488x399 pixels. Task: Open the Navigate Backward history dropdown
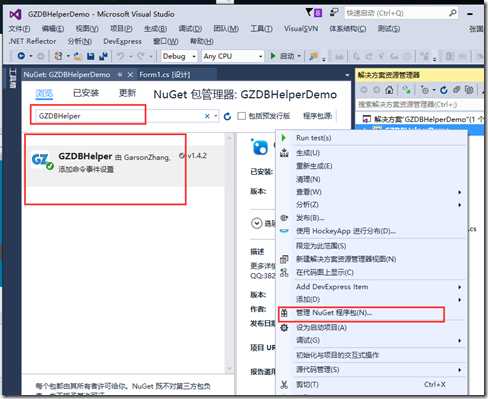(x=31, y=56)
